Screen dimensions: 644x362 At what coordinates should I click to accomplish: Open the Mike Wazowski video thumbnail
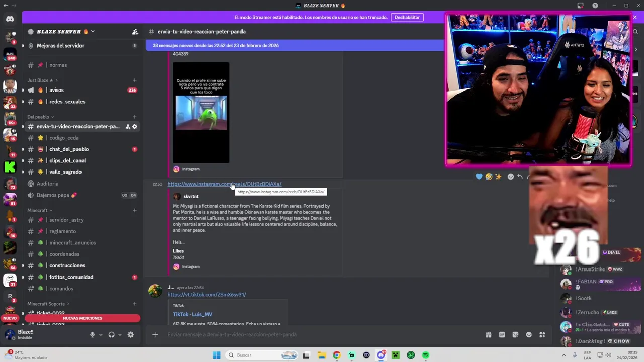point(201,113)
